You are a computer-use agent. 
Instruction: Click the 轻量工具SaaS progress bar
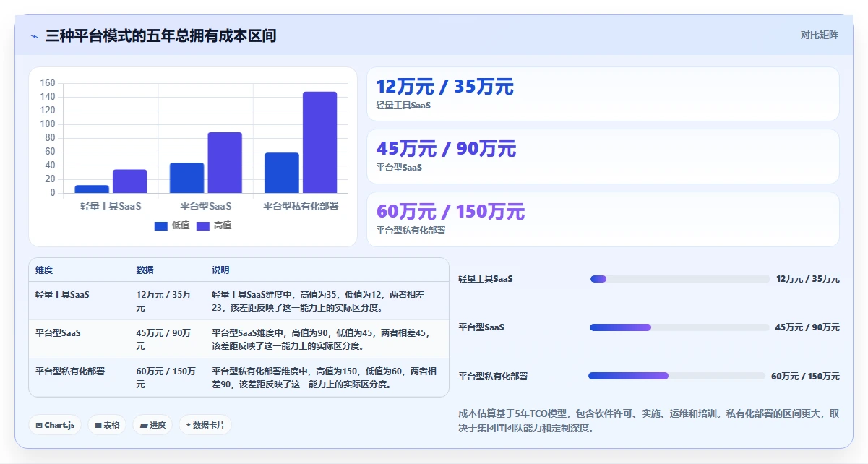(680, 279)
